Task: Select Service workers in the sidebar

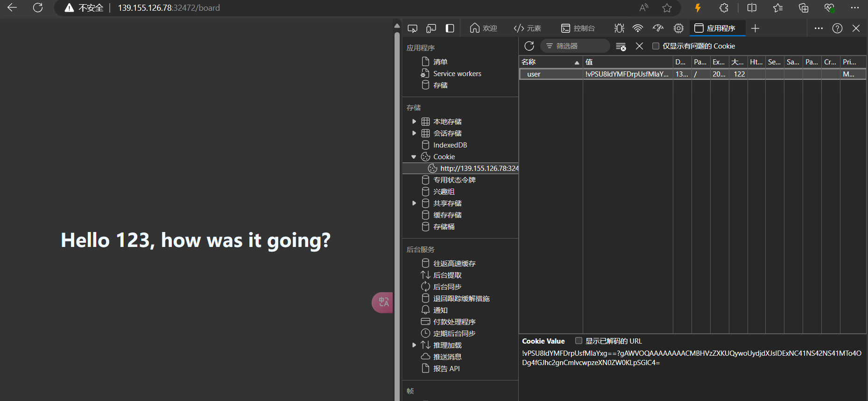Action: [457, 74]
